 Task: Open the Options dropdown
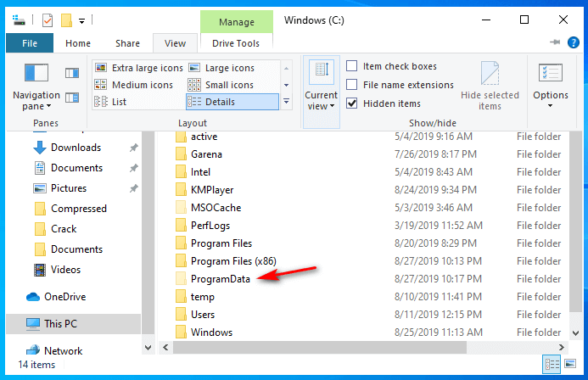551,87
